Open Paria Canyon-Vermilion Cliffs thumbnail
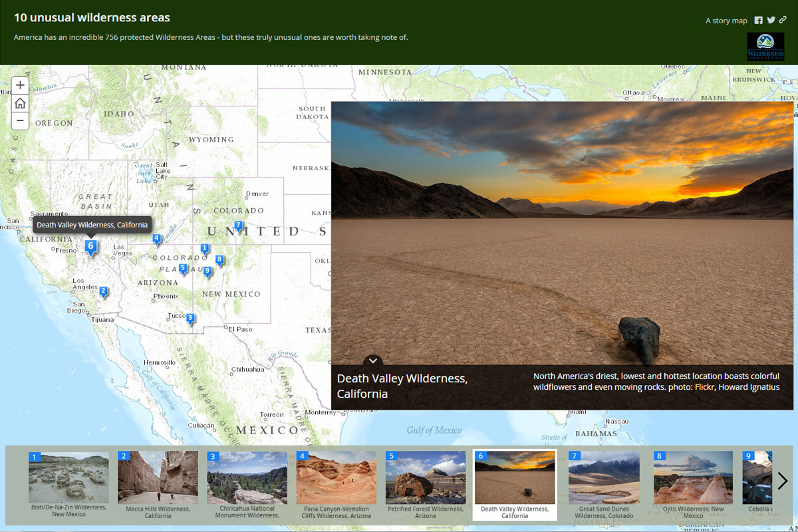The image size is (798, 532). 336,477
